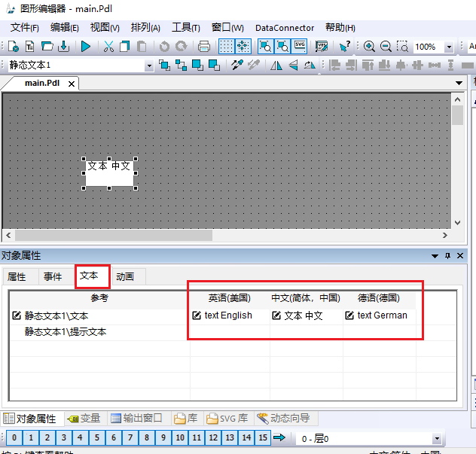Select the 静态文本1\提示文本 row
The height and width of the screenshot is (454, 476).
pos(100,332)
